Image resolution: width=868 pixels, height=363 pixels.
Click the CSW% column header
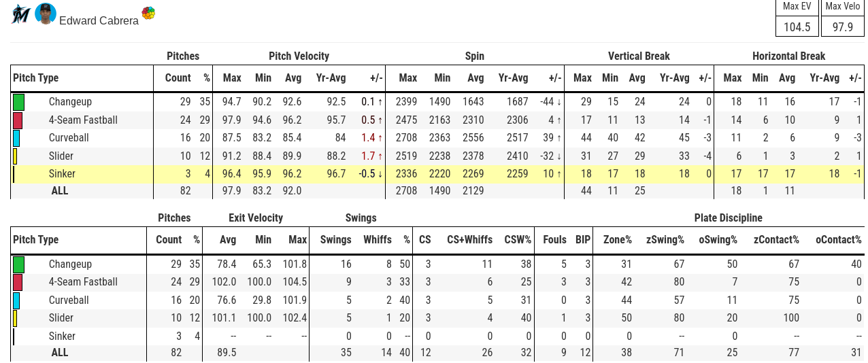[x=518, y=240]
